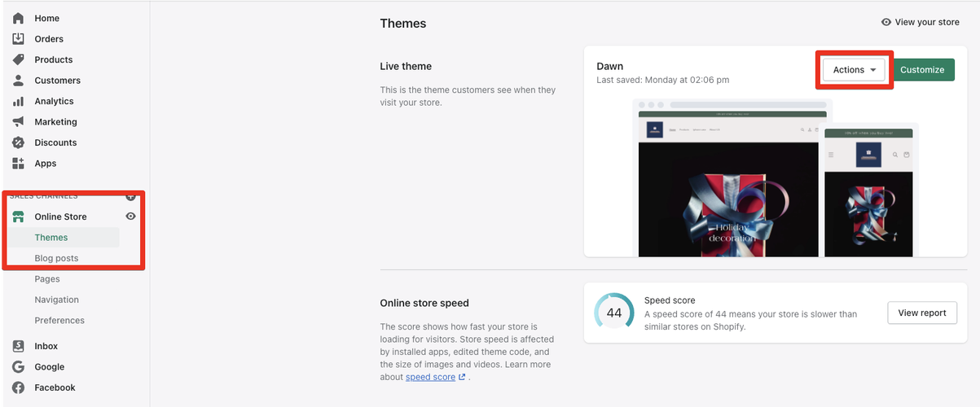This screenshot has width=980, height=407.
Task: Click the eye icon beside Online Store
Action: coord(130,217)
